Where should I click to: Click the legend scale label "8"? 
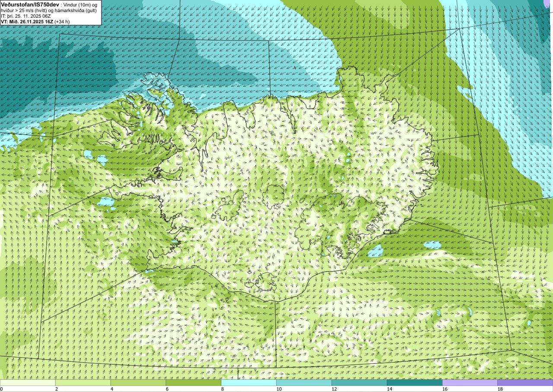(x=222, y=389)
